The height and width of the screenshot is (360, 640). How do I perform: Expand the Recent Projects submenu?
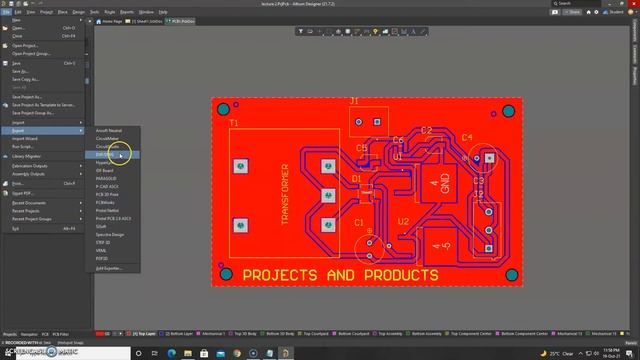(x=42, y=211)
